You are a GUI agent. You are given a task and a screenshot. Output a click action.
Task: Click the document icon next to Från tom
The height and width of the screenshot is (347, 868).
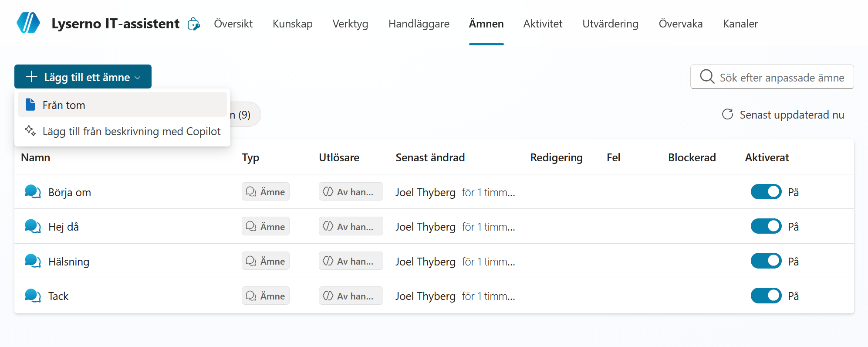coord(30,105)
